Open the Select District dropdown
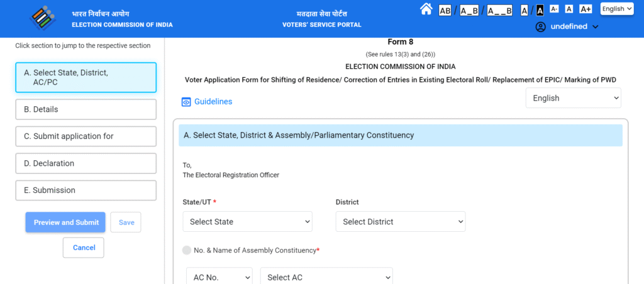 400,222
